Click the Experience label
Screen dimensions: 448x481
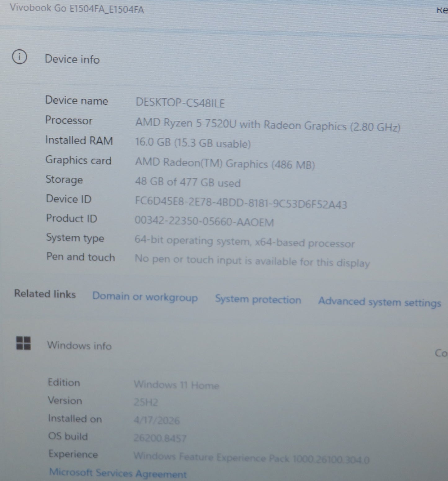coord(73,454)
